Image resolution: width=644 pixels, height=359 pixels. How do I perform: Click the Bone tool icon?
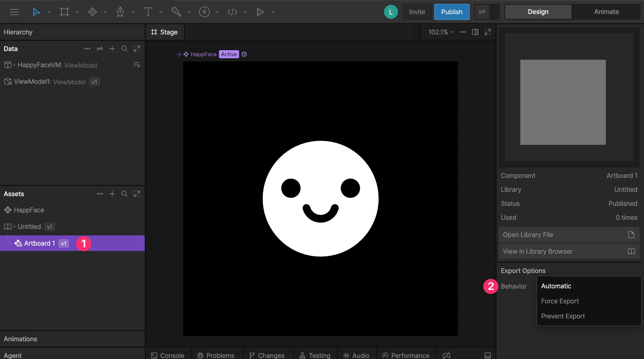(x=176, y=12)
